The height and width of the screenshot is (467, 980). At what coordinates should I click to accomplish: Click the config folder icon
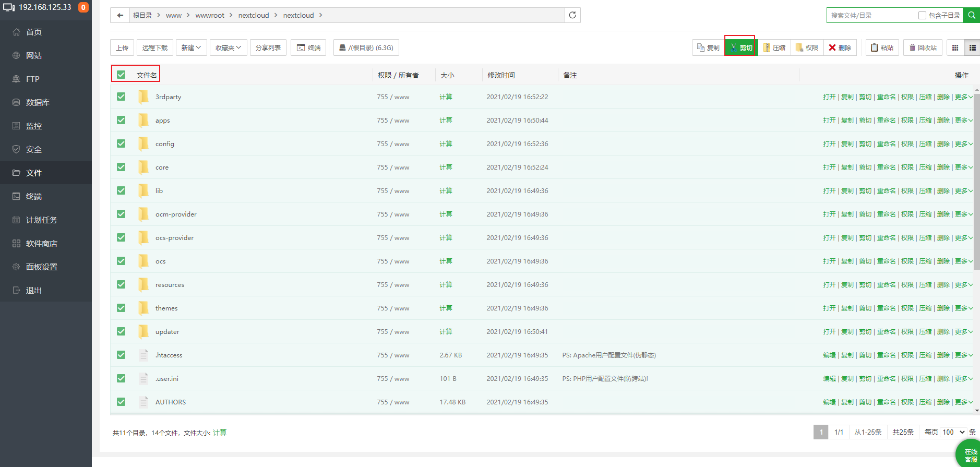(144, 143)
